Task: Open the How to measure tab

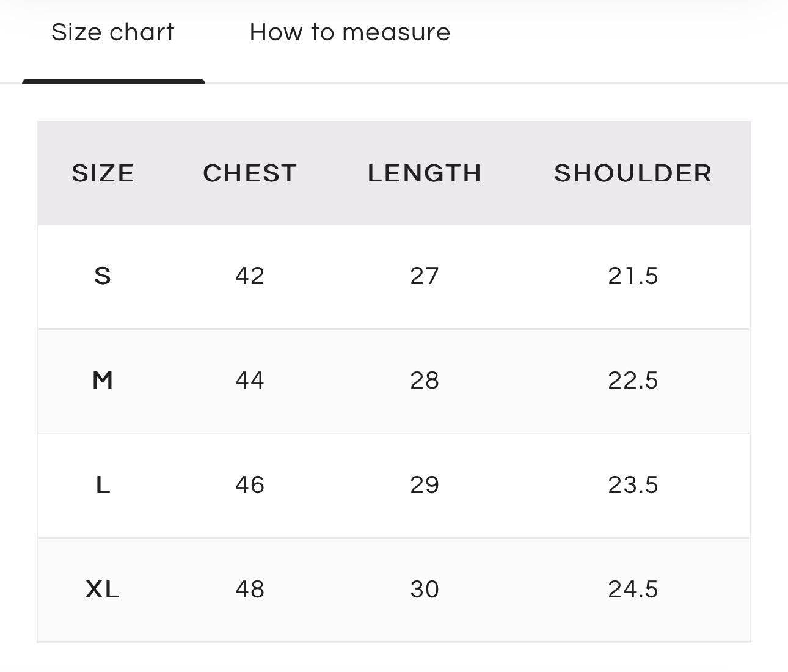Action: click(x=350, y=32)
